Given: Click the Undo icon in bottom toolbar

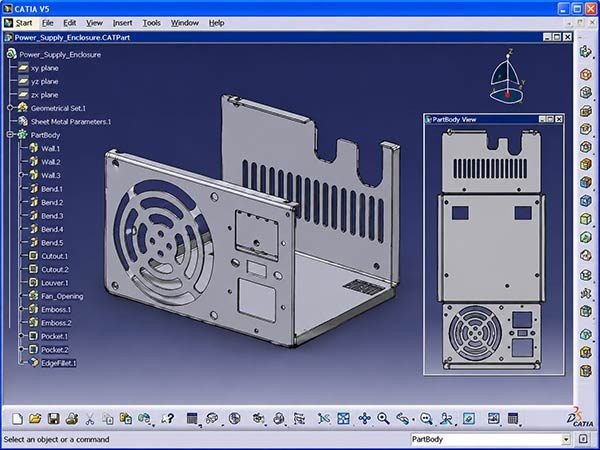Looking at the screenshot, I should 144,418.
